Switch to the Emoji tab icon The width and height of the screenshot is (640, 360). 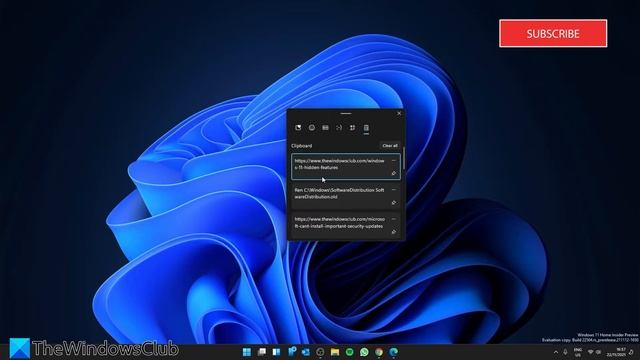click(x=312, y=128)
